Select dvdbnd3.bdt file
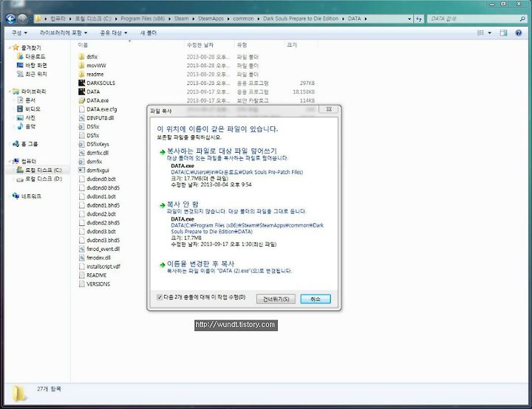The height and width of the screenshot is (409, 532). click(x=101, y=231)
